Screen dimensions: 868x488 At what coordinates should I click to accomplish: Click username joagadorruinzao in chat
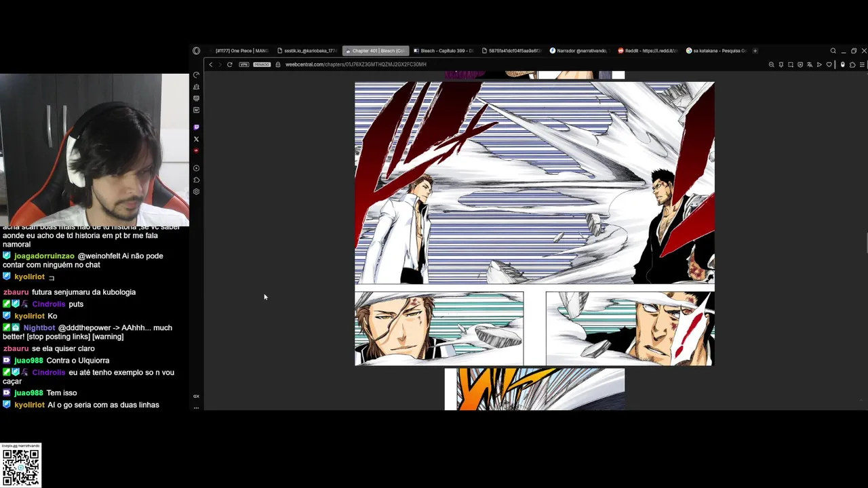tap(44, 256)
